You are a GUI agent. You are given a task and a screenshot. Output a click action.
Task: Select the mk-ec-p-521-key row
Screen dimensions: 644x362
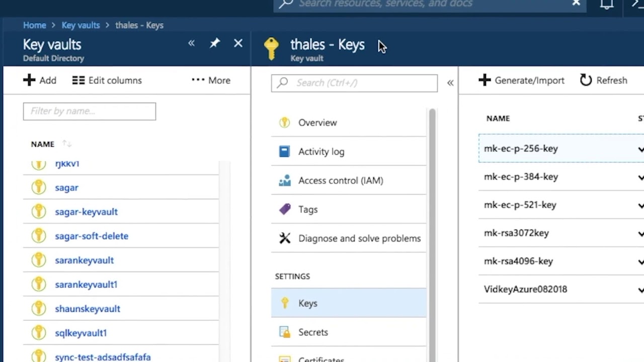561,205
